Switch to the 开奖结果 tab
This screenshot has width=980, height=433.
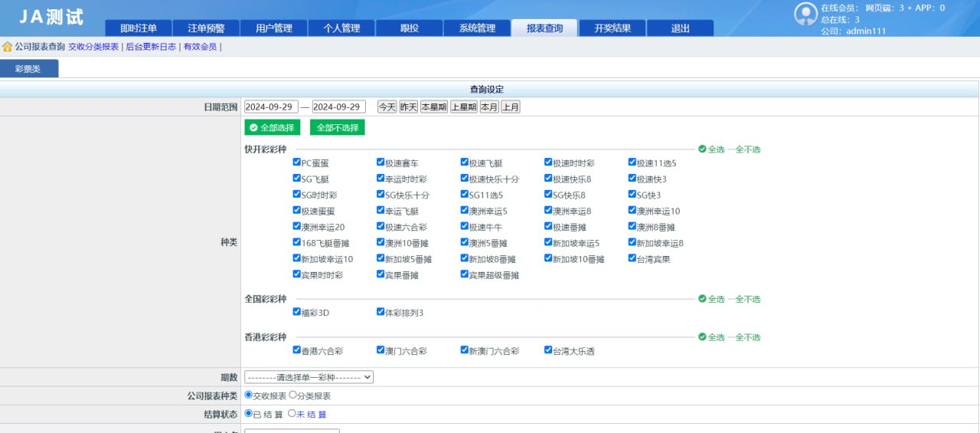click(x=612, y=28)
